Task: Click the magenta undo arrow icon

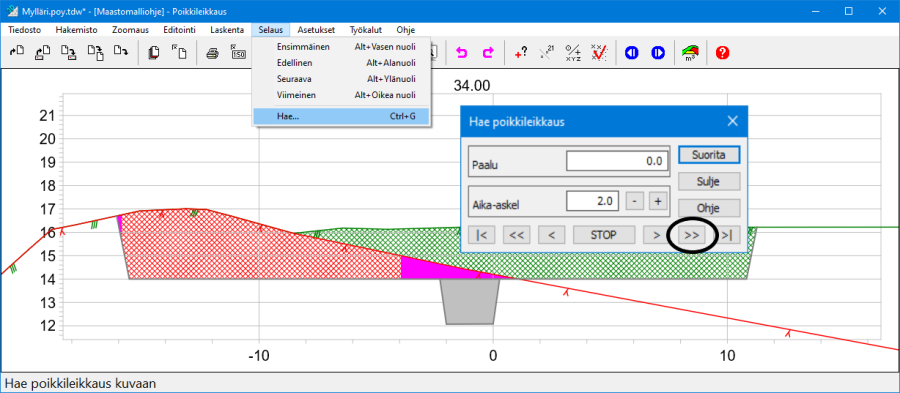Action: tap(461, 53)
